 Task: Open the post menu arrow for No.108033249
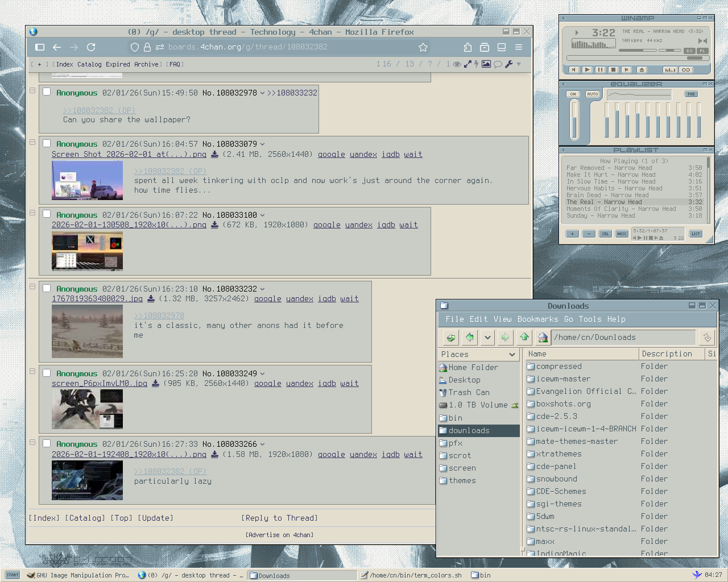[x=262, y=374]
